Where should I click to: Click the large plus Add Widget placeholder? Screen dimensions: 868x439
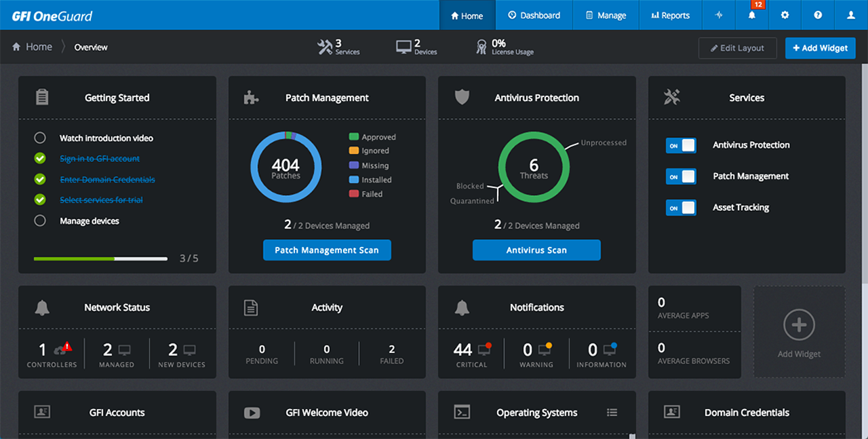click(x=799, y=326)
